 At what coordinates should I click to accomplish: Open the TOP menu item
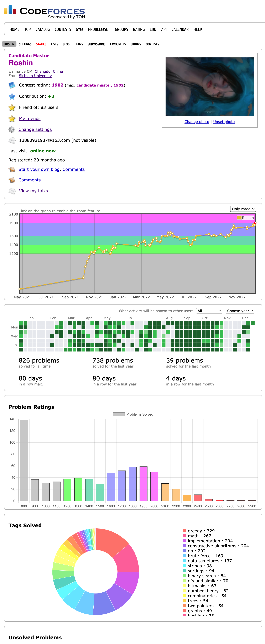point(27,29)
